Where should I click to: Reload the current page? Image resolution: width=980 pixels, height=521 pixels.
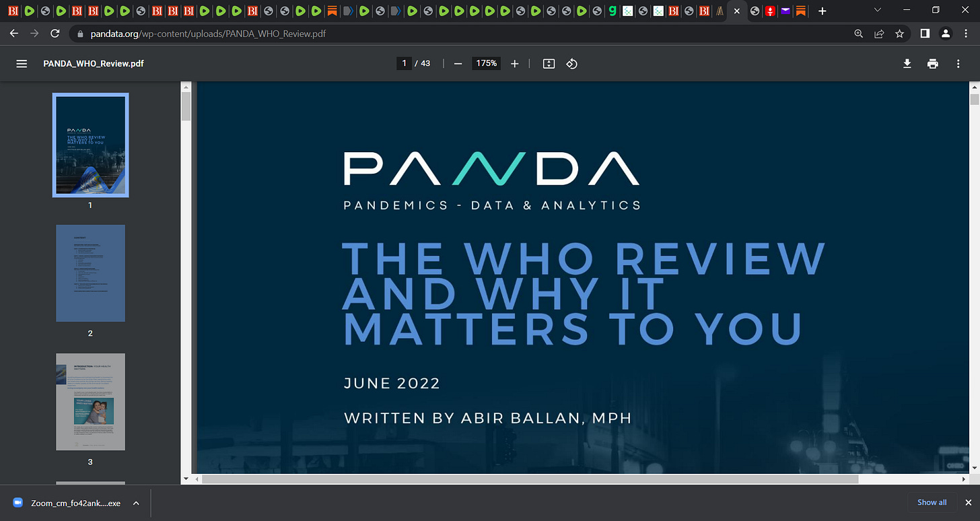coord(55,34)
